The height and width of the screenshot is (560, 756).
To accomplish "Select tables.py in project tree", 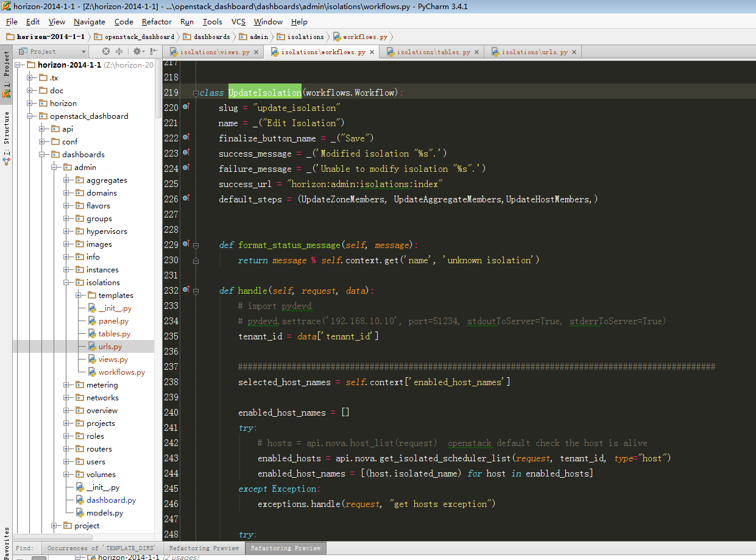I will coord(114,334).
